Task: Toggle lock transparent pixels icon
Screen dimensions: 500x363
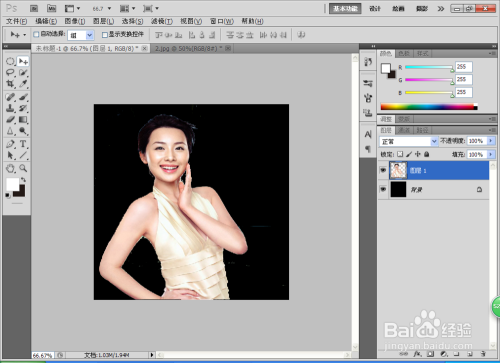Action: tap(400, 154)
